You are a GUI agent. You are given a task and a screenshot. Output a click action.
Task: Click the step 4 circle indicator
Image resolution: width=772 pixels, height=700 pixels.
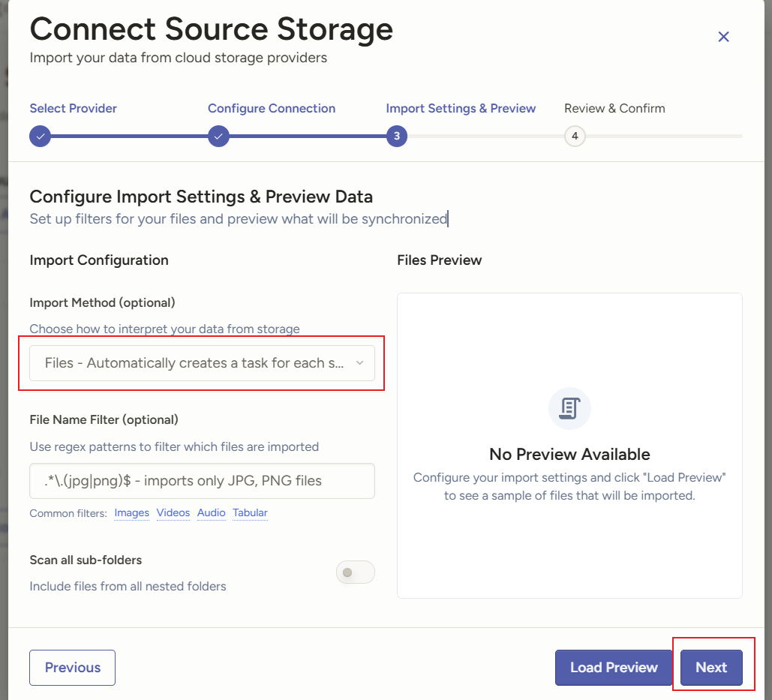click(x=575, y=137)
